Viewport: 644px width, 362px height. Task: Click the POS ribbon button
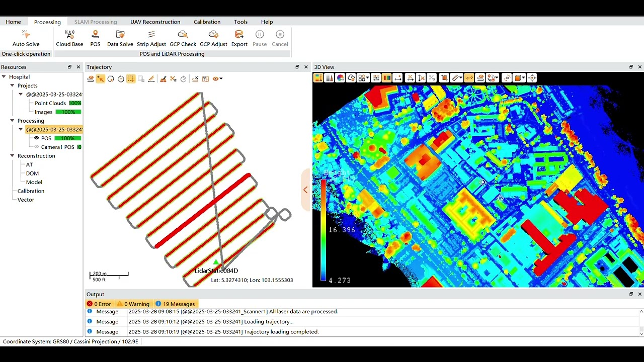click(95, 38)
